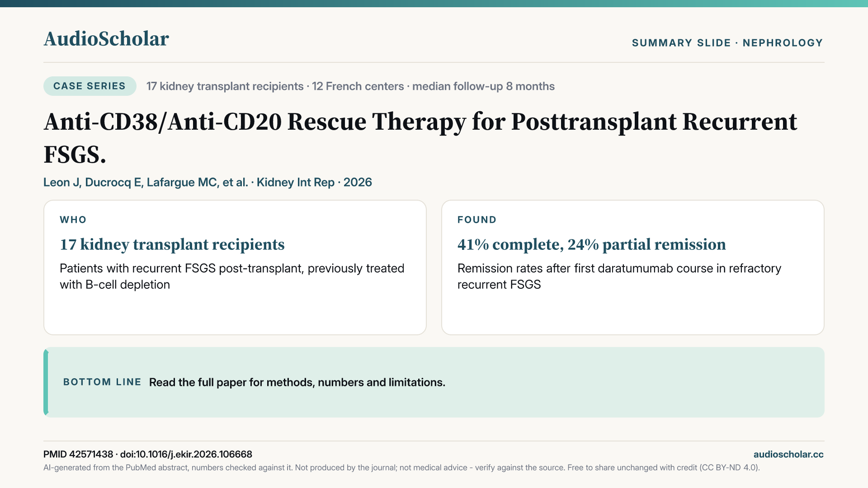Select the 'SUMMARY SLIDE · NEPHROLOGY' header label
This screenshot has height=488, width=868.
tap(727, 43)
